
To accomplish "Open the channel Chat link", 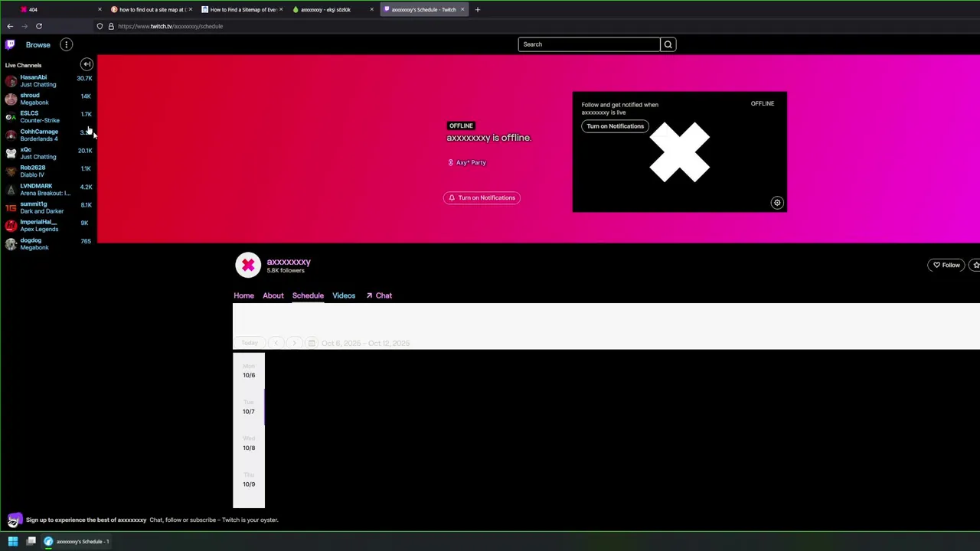I will (x=379, y=295).
